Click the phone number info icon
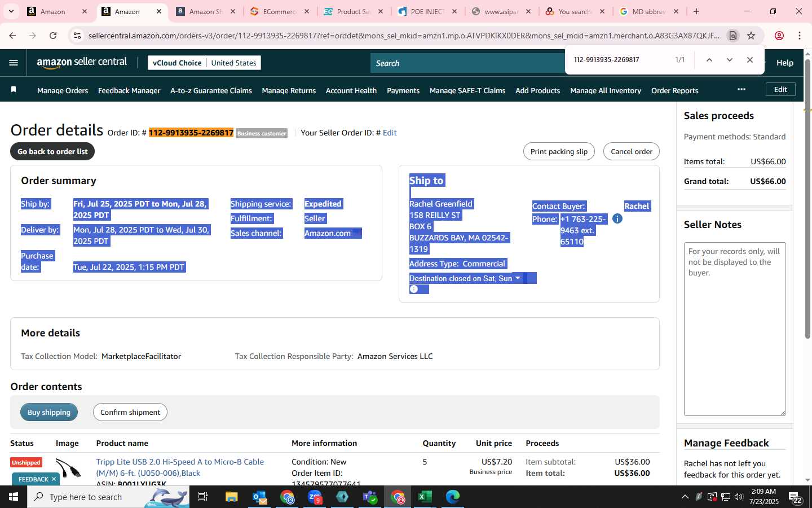 click(x=617, y=218)
